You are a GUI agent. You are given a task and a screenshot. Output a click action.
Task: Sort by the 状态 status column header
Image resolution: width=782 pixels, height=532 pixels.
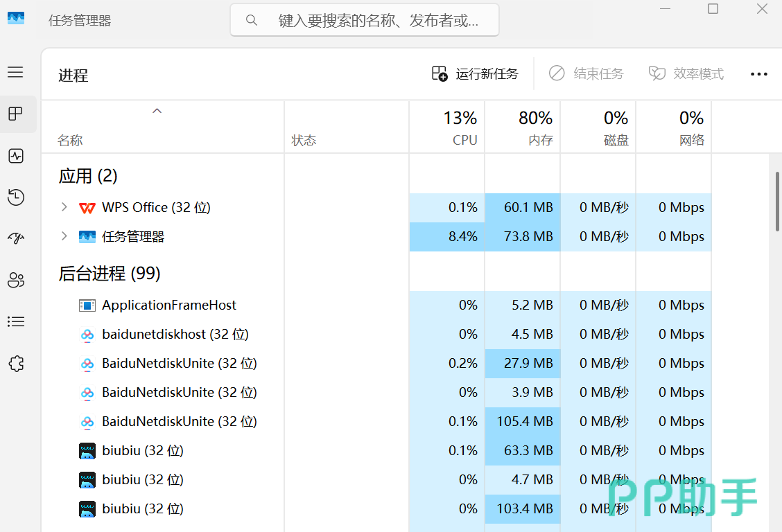pos(347,127)
